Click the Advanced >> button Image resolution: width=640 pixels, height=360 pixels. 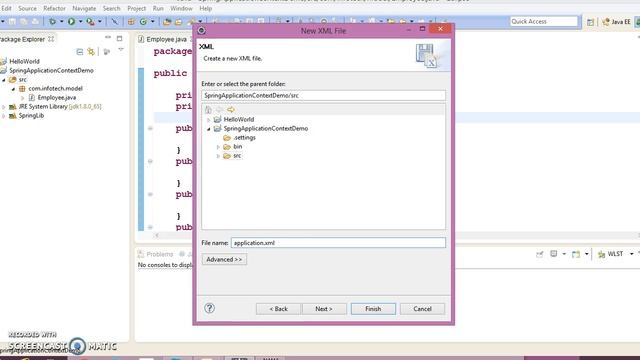(224, 259)
